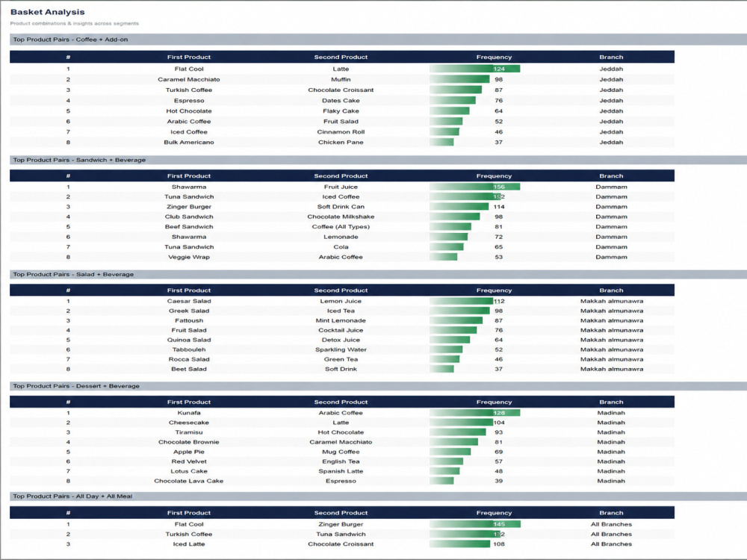
Task: Click Frequency column header in Coffee + Add-on table
Action: (494, 57)
